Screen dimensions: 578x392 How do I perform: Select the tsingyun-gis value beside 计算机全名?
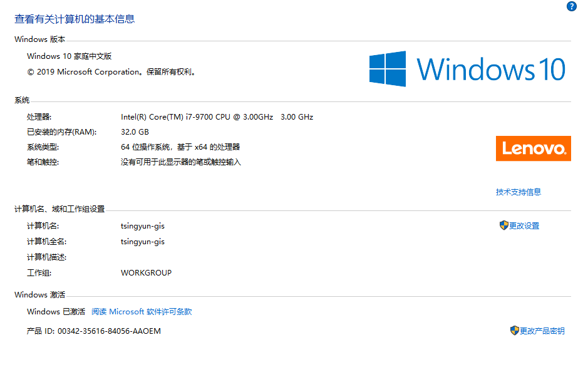pyautogui.click(x=143, y=242)
